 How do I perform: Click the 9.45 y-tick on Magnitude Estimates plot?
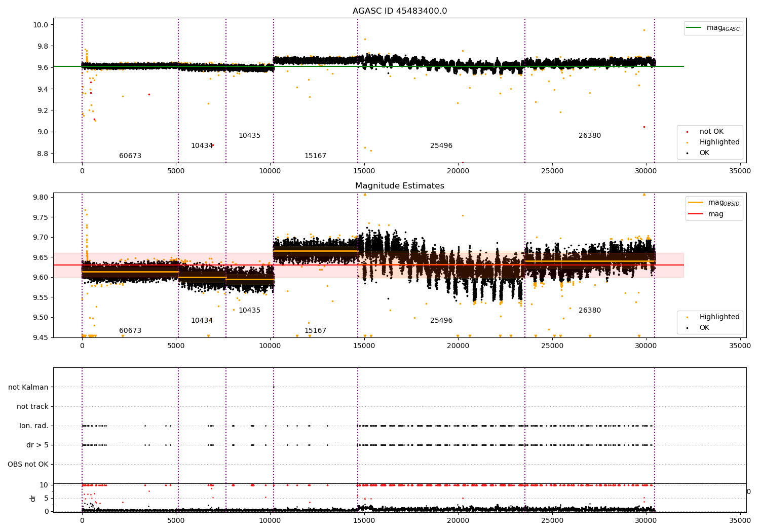coord(41,337)
